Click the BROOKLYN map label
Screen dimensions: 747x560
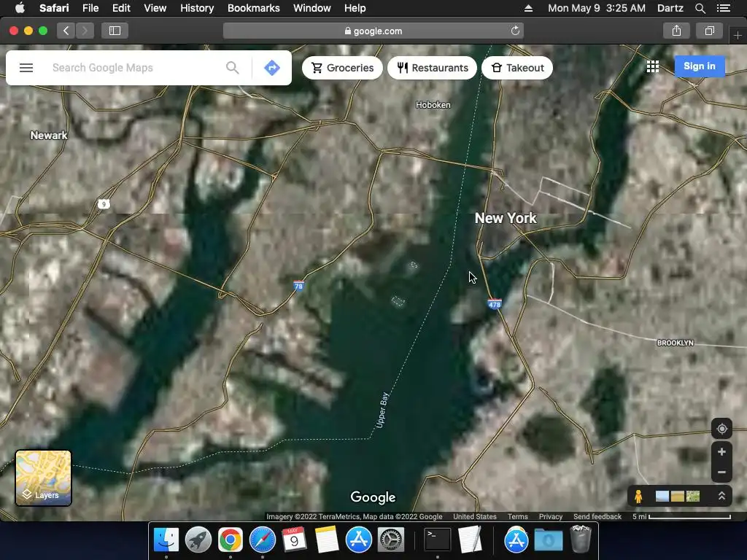(675, 343)
